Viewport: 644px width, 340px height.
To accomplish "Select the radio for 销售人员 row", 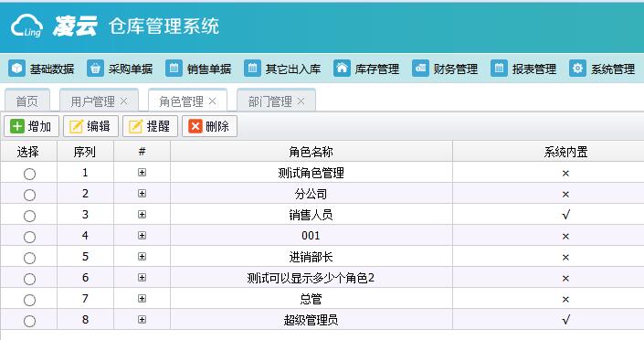I will click(x=29, y=216).
